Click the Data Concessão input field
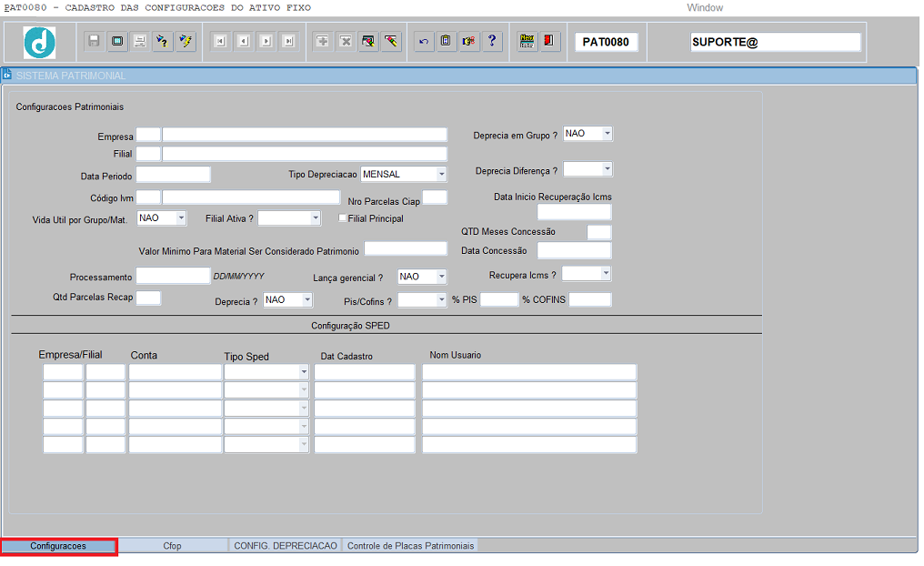Image resolution: width=924 pixels, height=566 pixels. [575, 250]
